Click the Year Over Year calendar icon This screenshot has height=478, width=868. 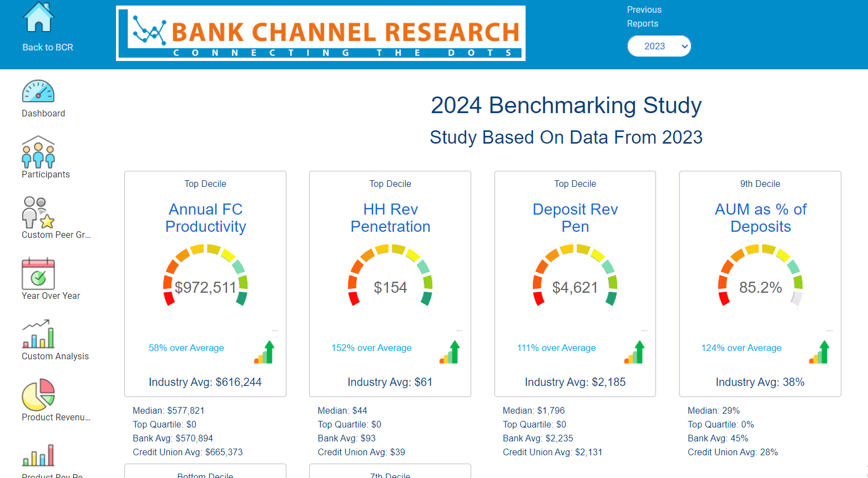pos(39,273)
